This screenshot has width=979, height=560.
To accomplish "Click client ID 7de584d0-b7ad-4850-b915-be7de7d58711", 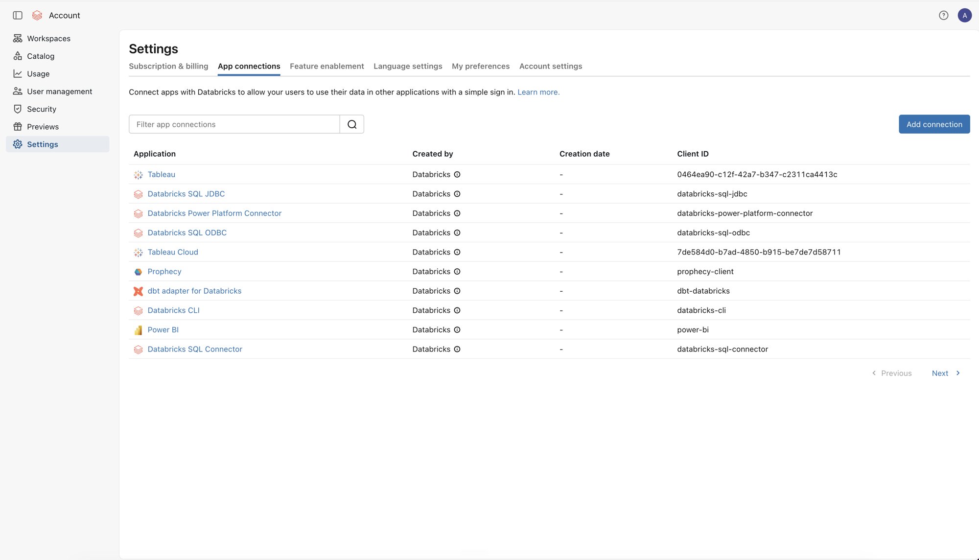I will pos(759,252).
